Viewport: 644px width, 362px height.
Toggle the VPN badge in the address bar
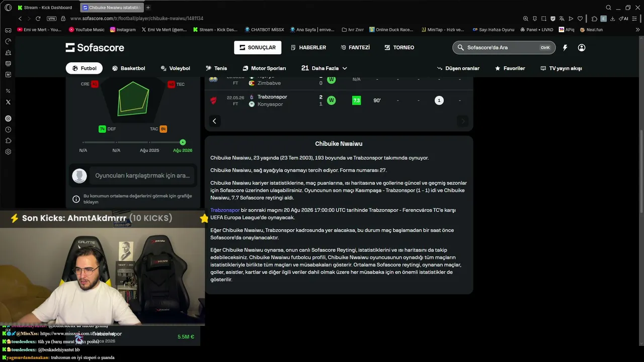(x=51, y=19)
